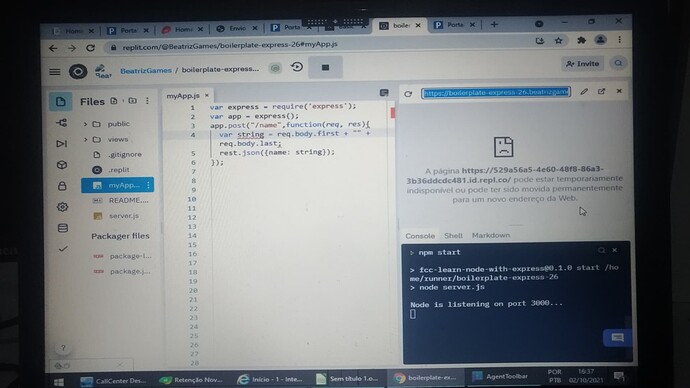Switch to the Envio browser tab
The image size is (690, 388).
click(236, 29)
